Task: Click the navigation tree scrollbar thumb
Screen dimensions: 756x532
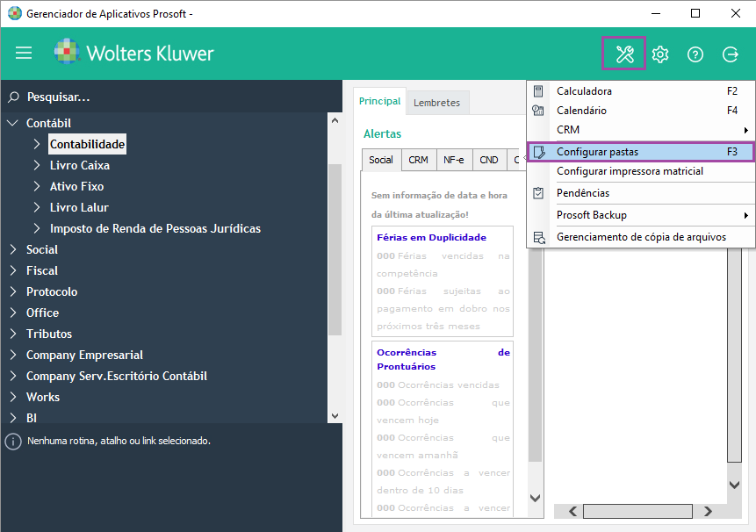Action: tap(335, 249)
